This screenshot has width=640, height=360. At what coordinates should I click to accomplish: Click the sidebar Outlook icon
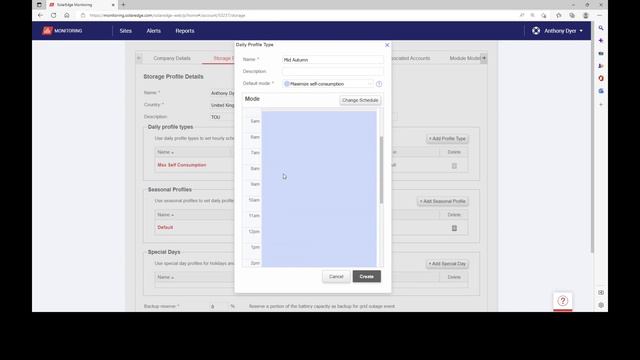(601, 91)
